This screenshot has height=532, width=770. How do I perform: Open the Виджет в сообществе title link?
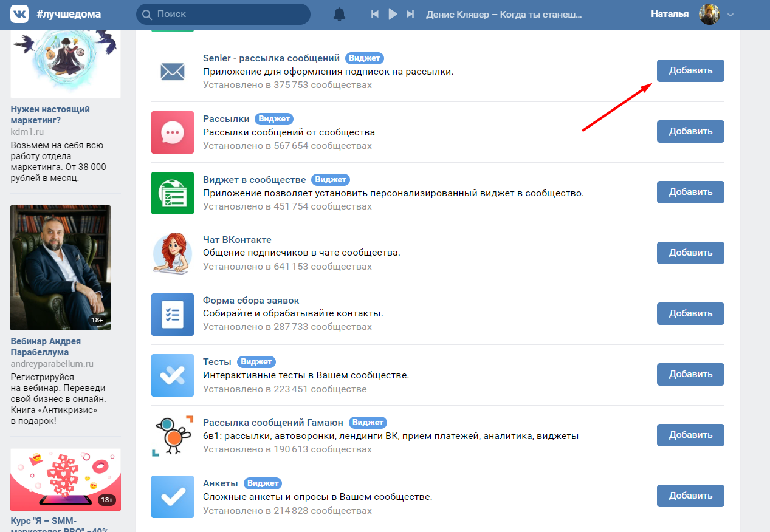click(x=255, y=180)
